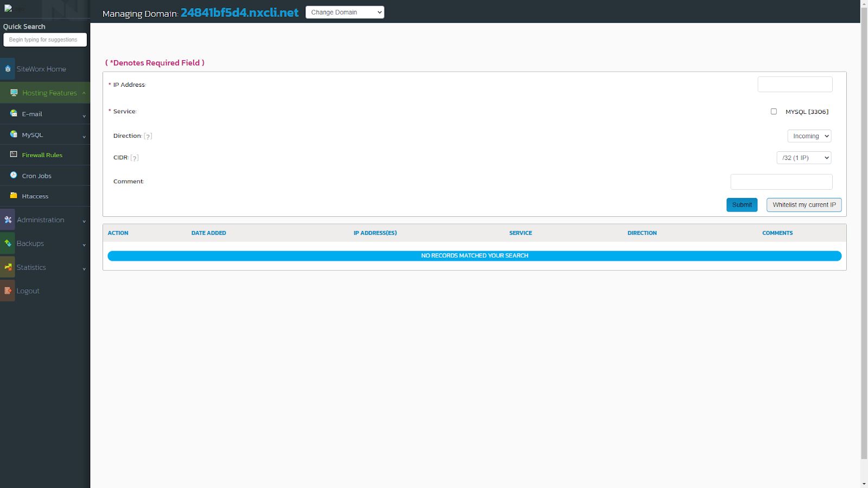Open the Direction help question mark icon
868x488 pixels.
pyautogui.click(x=148, y=136)
